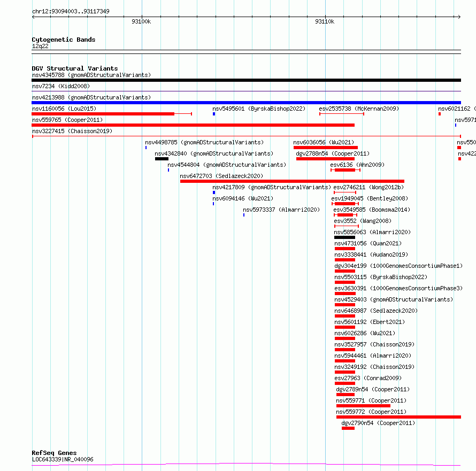This screenshot has height=471, width=476.
Task: Select the LOC643339|NR_040096 RefSeq gene label
Action: 63,459
